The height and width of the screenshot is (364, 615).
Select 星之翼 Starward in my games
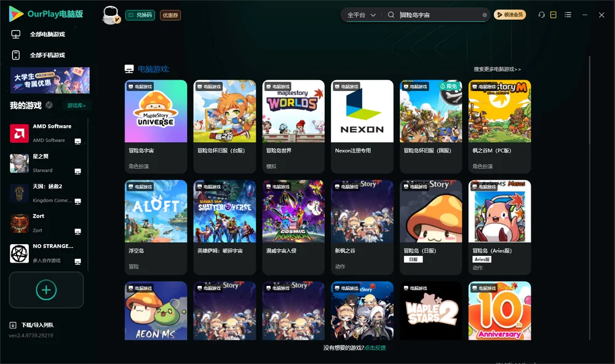point(46,163)
